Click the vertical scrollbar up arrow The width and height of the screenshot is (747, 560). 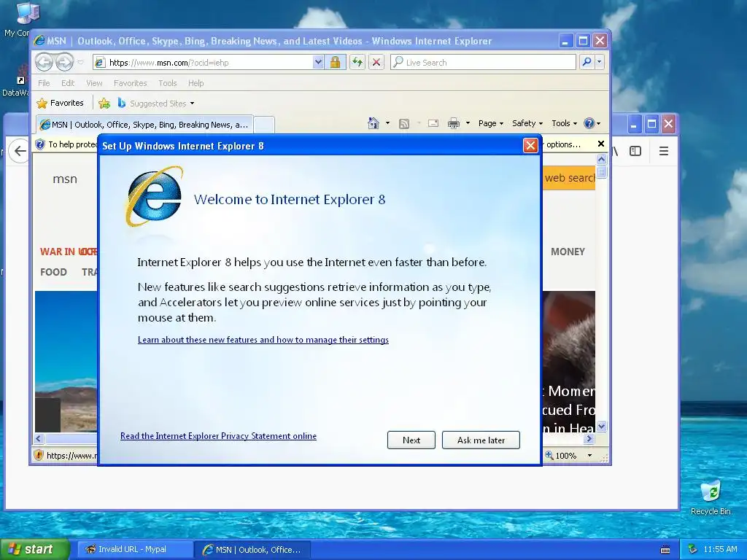tap(601, 159)
